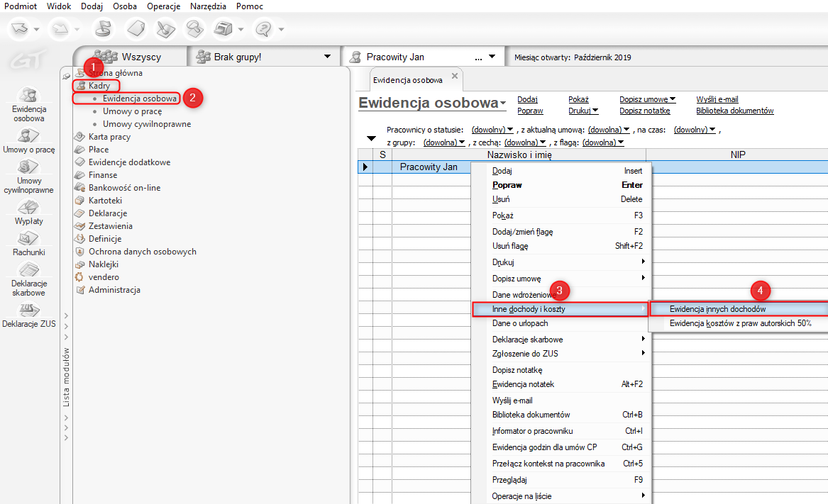Click the printer toolbar icon

tap(223, 28)
